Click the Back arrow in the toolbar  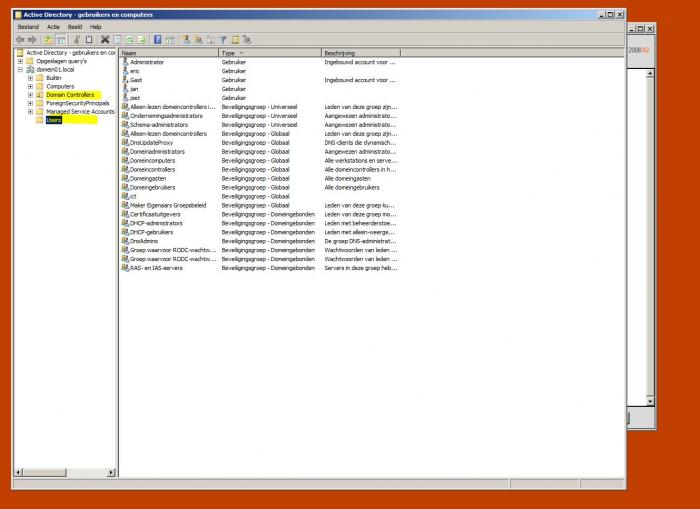coord(20,40)
